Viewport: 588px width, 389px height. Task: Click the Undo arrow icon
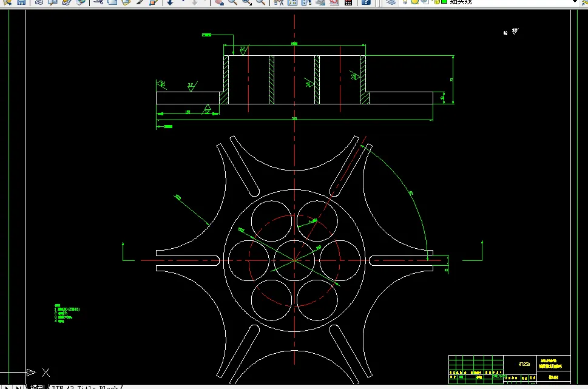[171, 2]
